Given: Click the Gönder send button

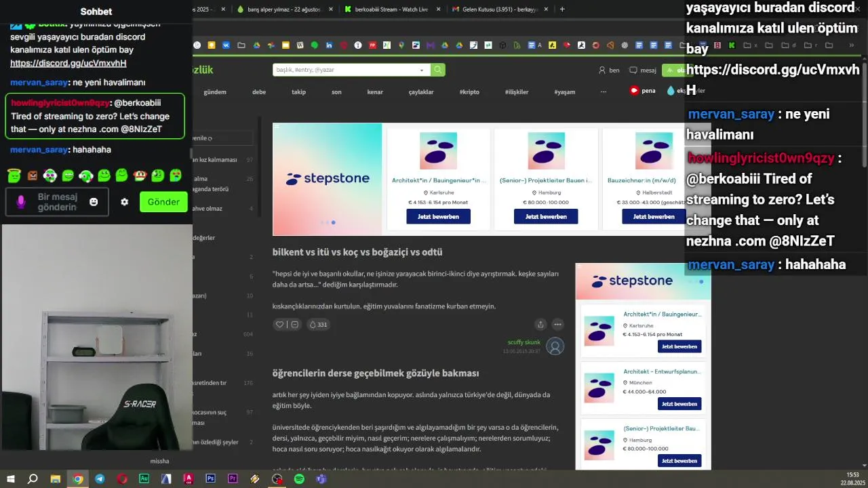Looking at the screenshot, I should pos(163,202).
